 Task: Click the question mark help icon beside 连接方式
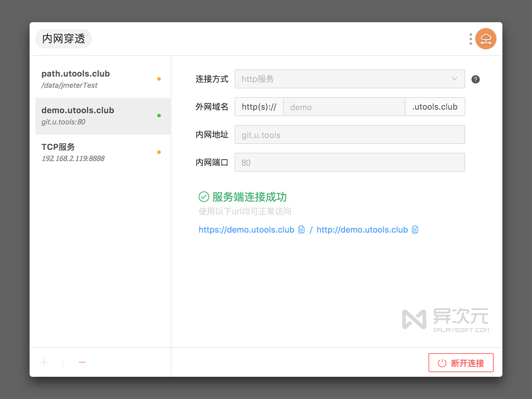475,79
